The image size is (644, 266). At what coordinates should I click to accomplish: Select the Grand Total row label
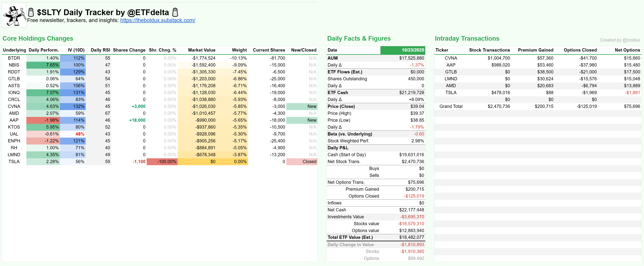[451, 106]
